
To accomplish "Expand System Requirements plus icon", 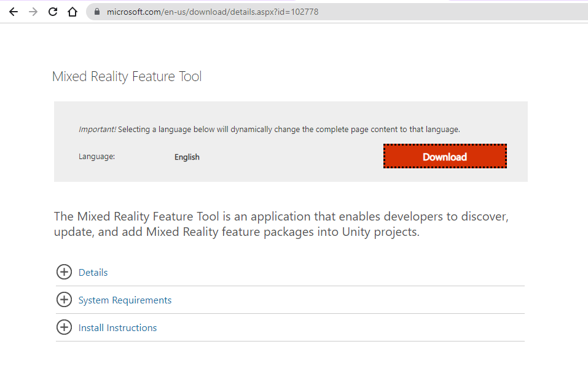I will (64, 300).
